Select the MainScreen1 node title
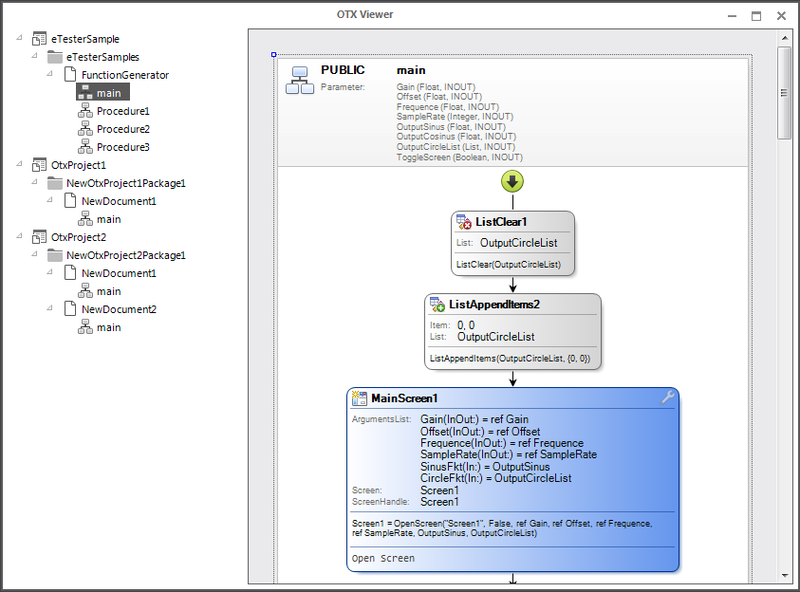The image size is (800, 592). click(404, 398)
